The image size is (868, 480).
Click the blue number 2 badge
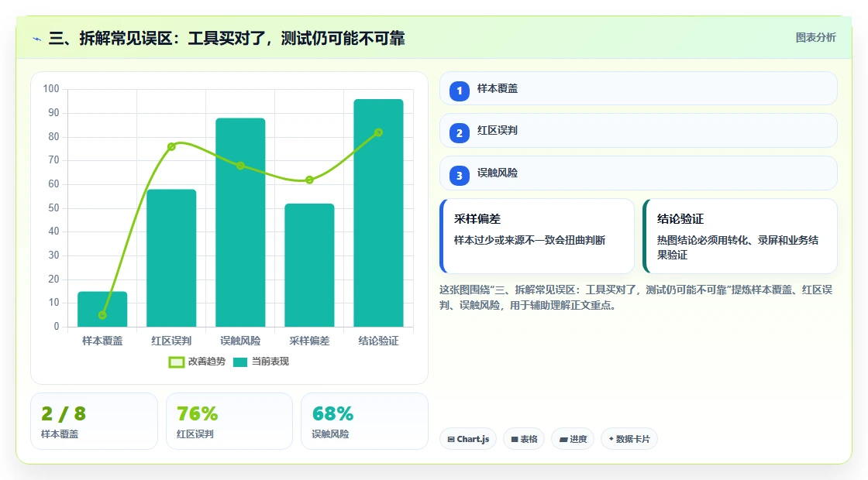click(459, 132)
